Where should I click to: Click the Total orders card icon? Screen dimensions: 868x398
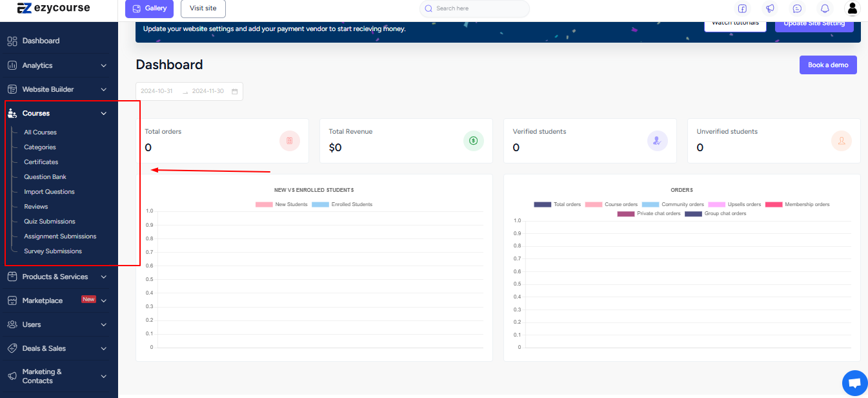290,140
